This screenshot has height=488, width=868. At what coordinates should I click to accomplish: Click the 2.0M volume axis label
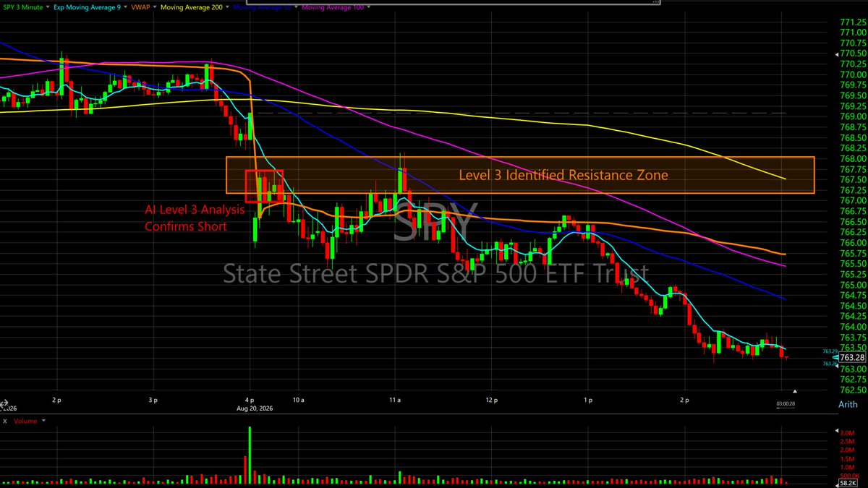click(x=847, y=450)
